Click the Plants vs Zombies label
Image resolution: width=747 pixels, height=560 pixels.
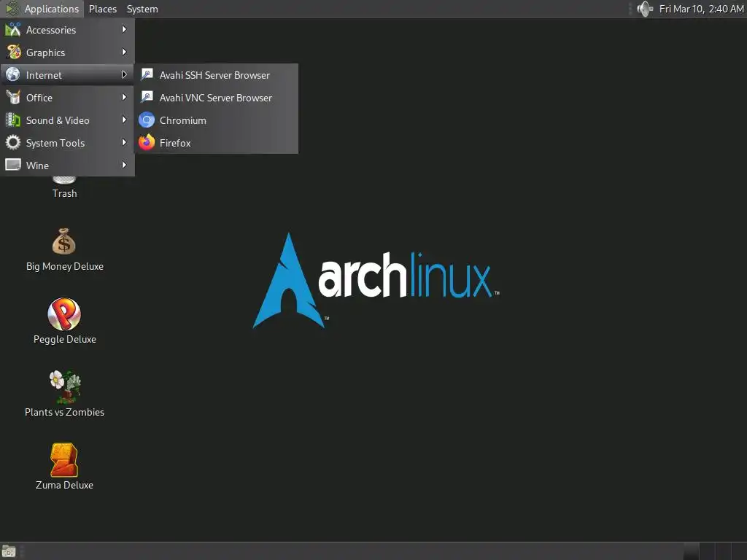click(65, 412)
